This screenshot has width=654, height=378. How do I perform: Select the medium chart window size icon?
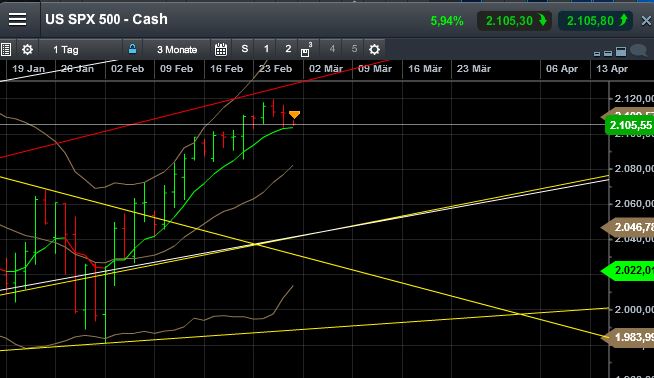(x=608, y=53)
